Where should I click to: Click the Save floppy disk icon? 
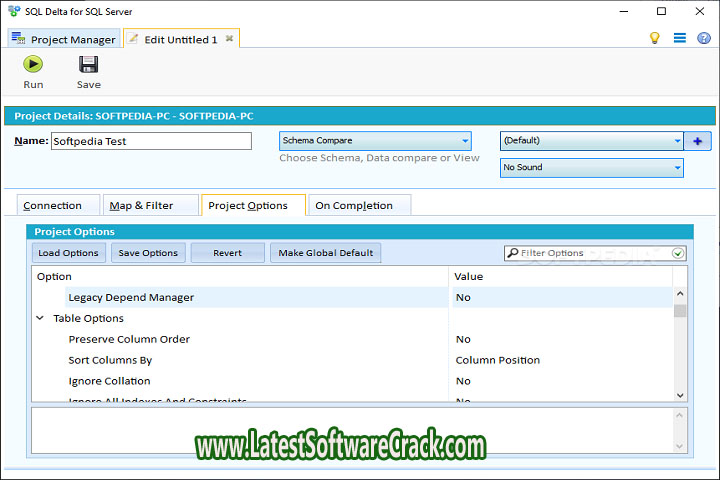tap(88, 65)
